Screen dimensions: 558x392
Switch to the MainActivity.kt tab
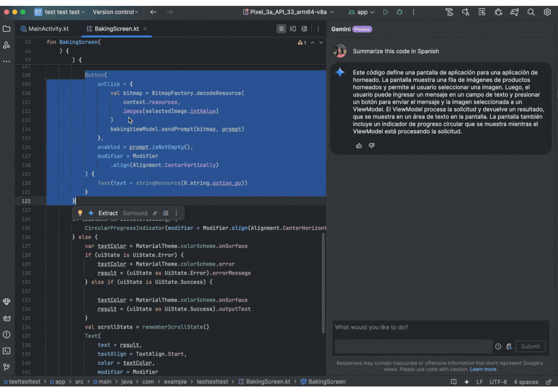point(48,29)
